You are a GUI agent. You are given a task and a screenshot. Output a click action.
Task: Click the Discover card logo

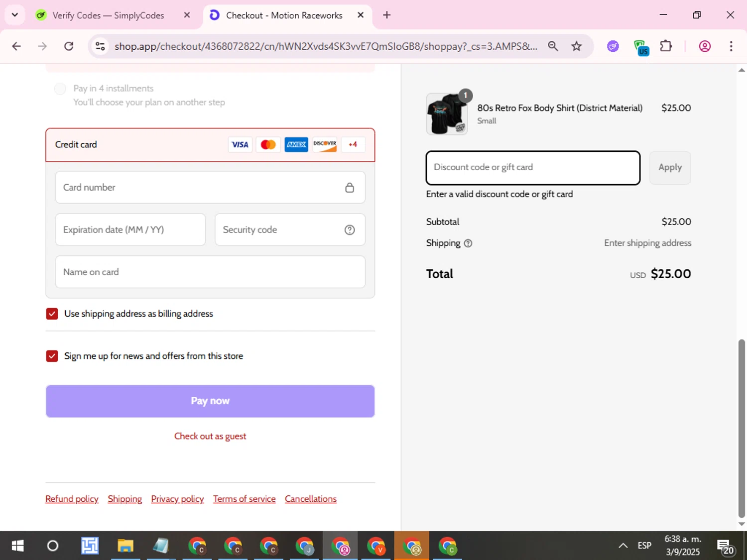[325, 144]
